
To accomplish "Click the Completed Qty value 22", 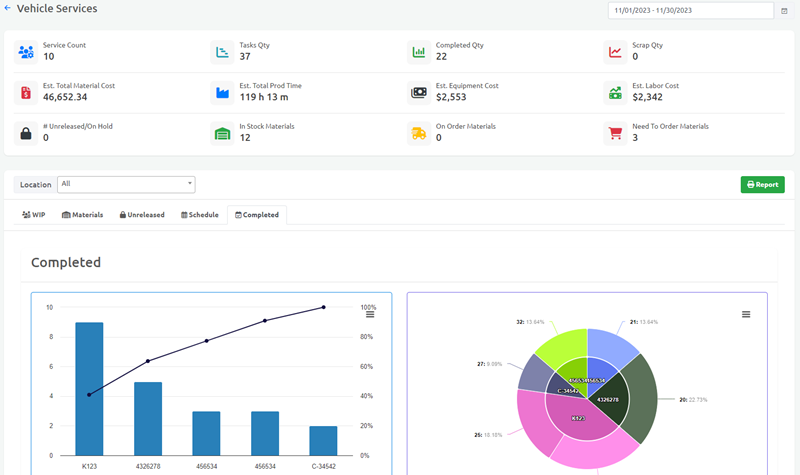I will pyautogui.click(x=441, y=56).
